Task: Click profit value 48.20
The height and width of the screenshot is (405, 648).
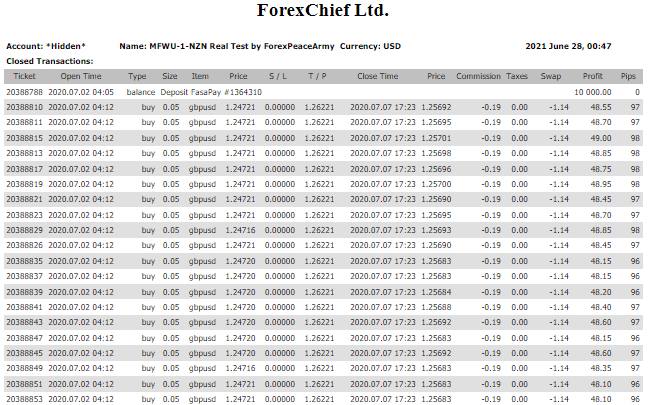Action: coord(601,292)
